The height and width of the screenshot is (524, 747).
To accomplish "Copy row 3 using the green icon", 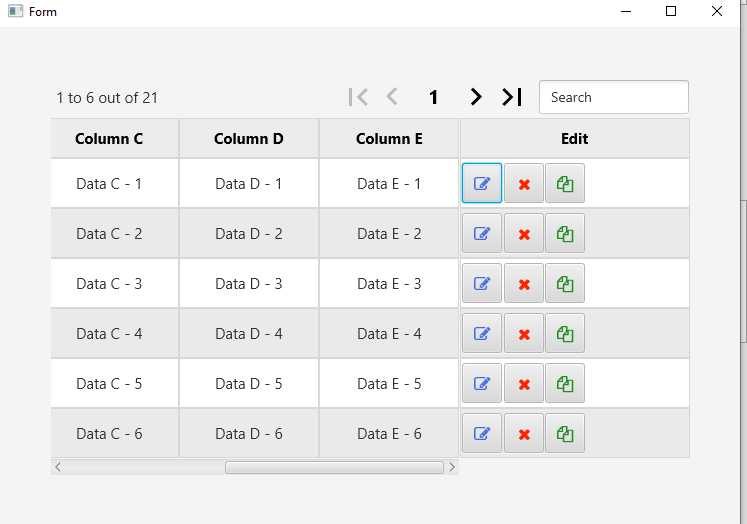I will (565, 284).
